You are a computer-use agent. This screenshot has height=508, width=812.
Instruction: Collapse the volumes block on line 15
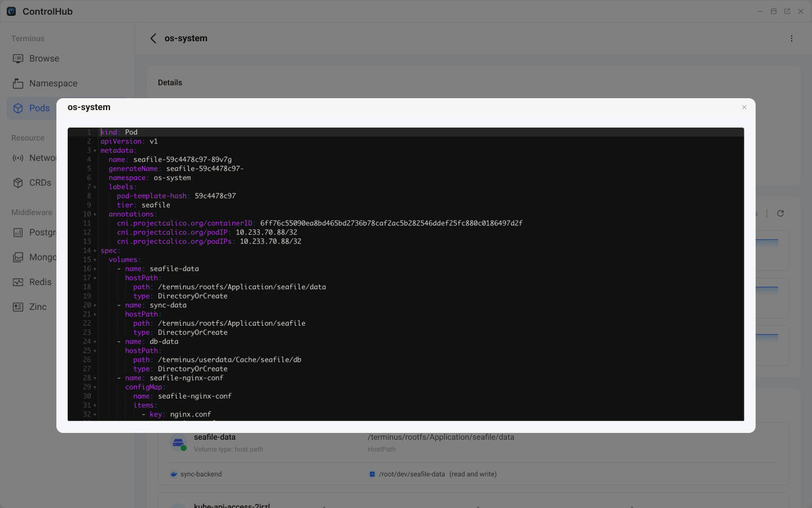pos(95,260)
